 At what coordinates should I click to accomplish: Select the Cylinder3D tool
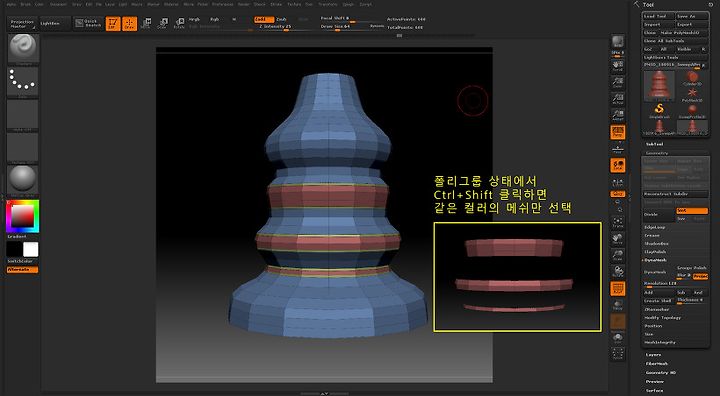[x=692, y=78]
